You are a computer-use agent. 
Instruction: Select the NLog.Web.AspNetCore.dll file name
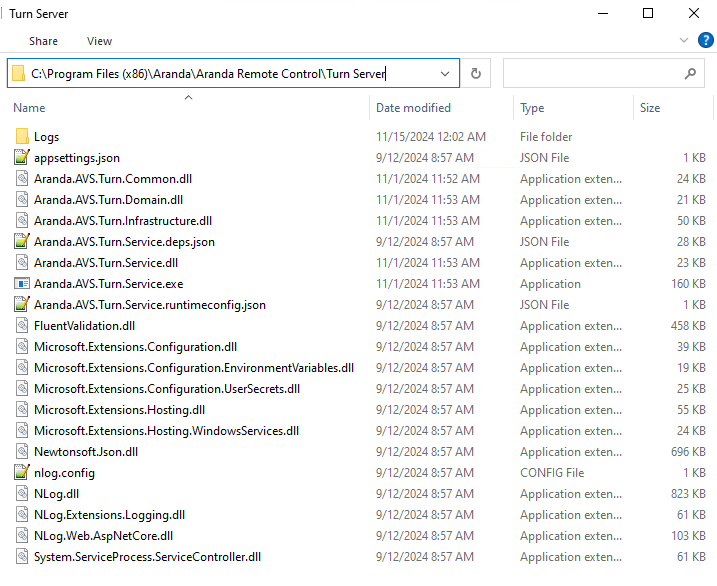click(103, 536)
